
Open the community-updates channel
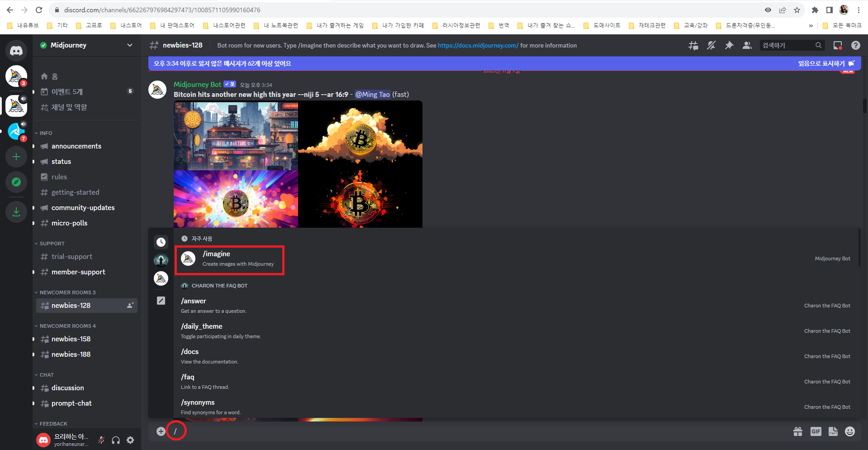pyautogui.click(x=87, y=208)
